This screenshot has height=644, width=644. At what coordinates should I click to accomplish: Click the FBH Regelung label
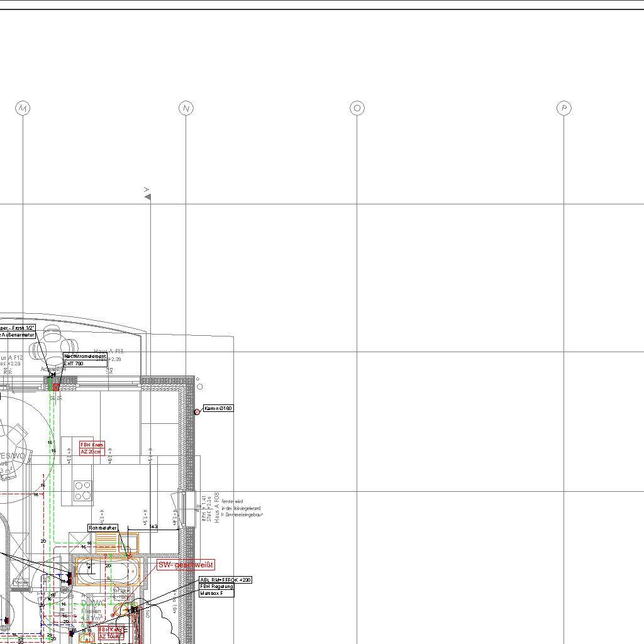(x=216, y=587)
